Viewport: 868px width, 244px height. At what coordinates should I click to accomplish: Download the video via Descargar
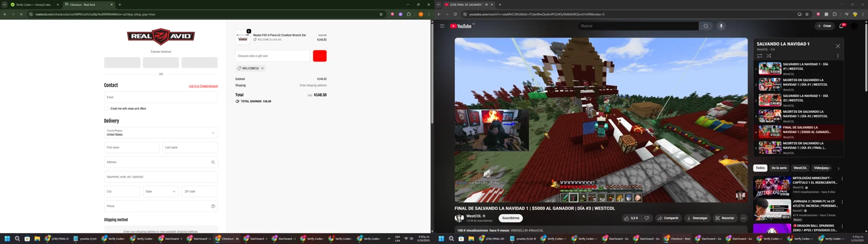pos(697,218)
